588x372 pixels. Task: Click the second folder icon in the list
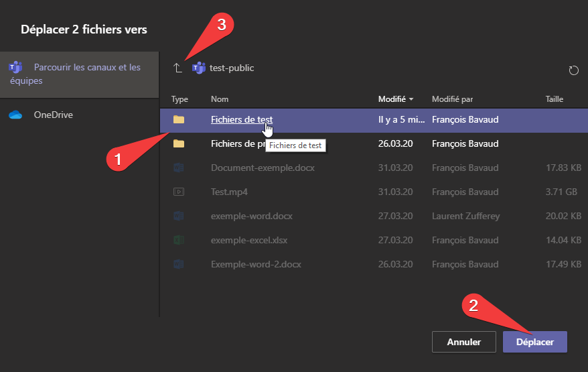(x=179, y=143)
